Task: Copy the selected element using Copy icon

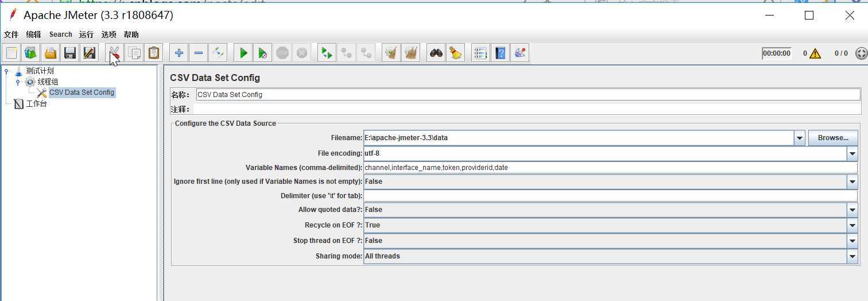Action: (x=134, y=53)
